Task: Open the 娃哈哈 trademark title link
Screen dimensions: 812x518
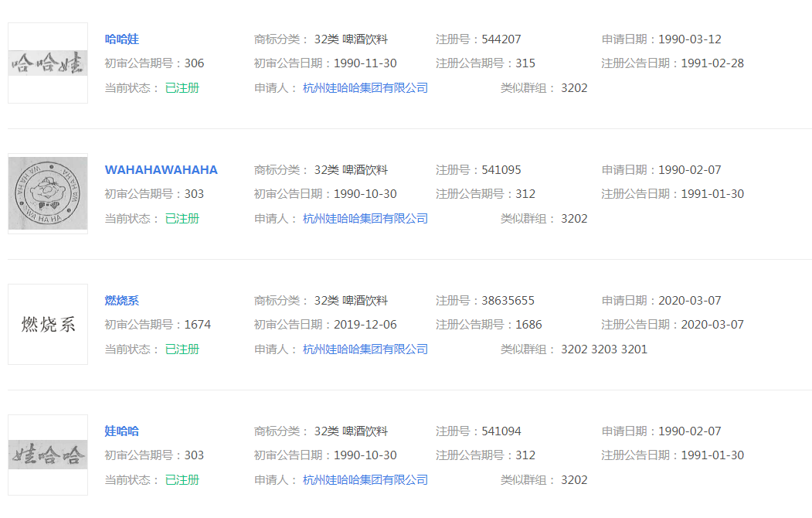Action: [x=122, y=431]
